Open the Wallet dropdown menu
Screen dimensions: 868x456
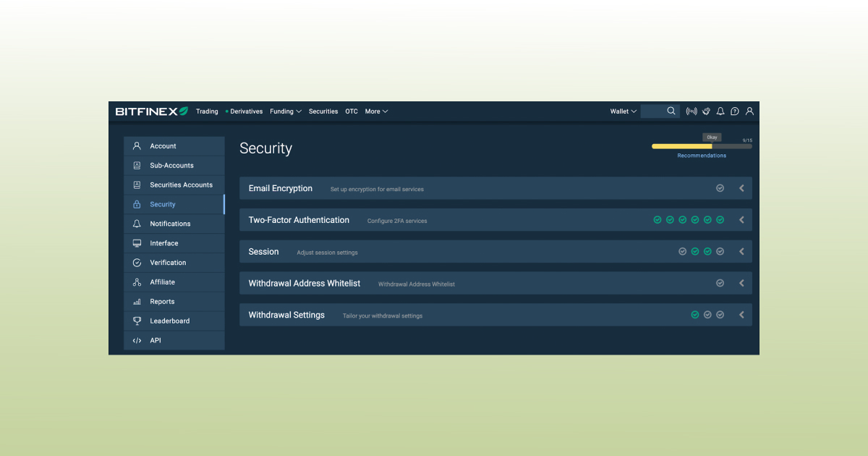tap(622, 111)
